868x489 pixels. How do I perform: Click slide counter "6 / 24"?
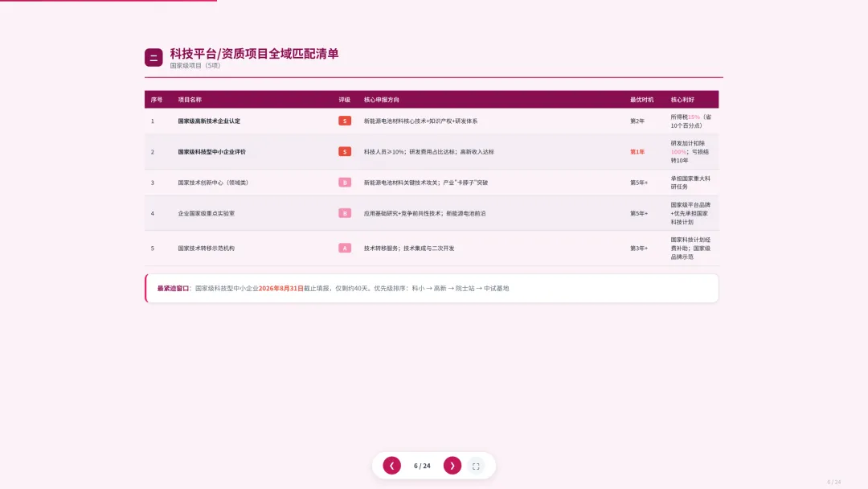[x=422, y=466]
